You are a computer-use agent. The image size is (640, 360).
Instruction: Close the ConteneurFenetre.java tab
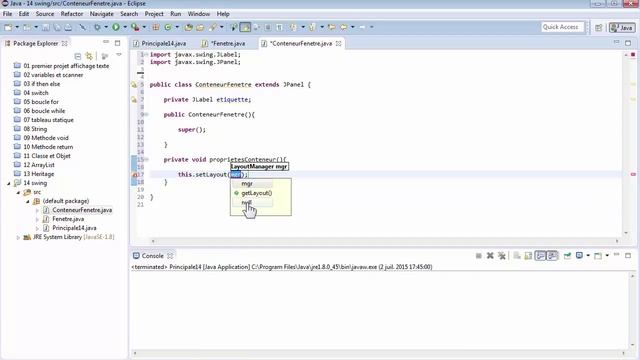click(338, 43)
